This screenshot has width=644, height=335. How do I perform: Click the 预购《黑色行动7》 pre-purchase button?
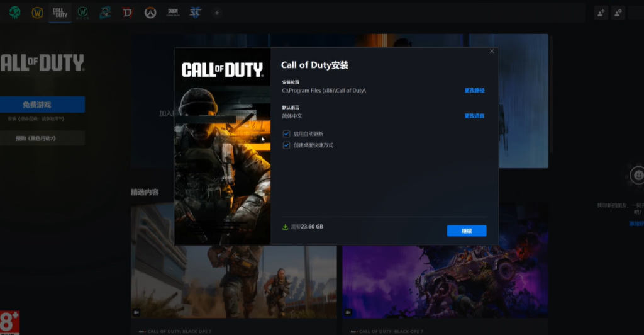pos(42,139)
